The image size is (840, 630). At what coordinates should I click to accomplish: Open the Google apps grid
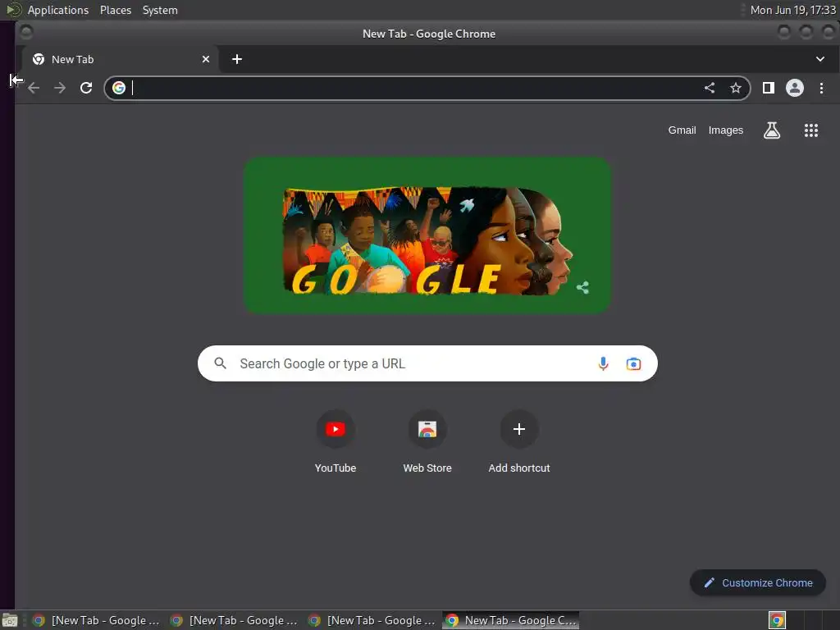(811, 130)
